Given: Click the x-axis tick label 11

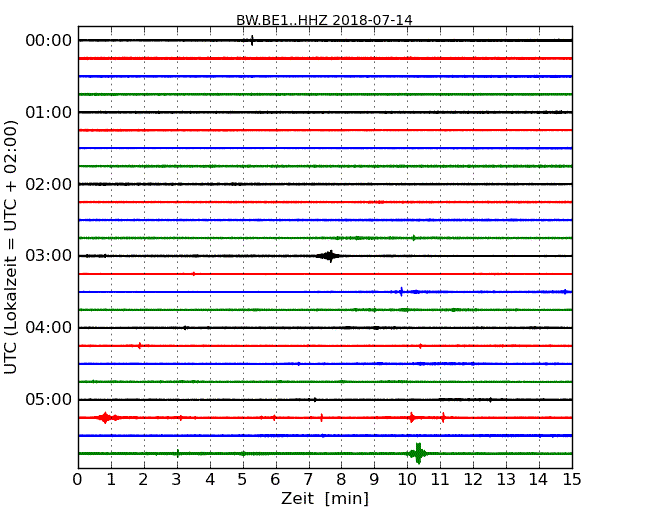Looking at the screenshot, I should [440, 479].
